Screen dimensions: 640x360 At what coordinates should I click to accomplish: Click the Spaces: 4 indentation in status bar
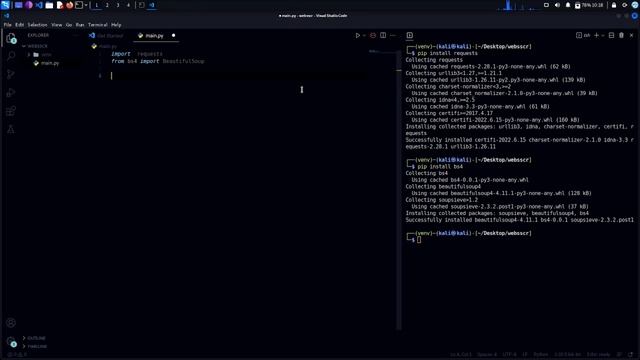487,355
